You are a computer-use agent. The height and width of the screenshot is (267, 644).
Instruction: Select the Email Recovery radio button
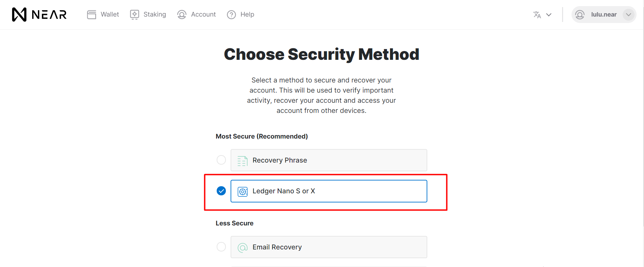pyautogui.click(x=221, y=247)
